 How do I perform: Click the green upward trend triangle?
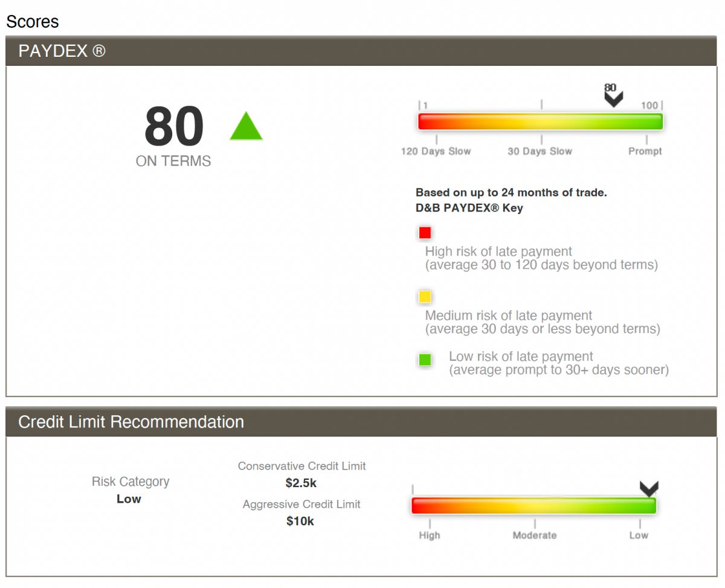pos(246,126)
